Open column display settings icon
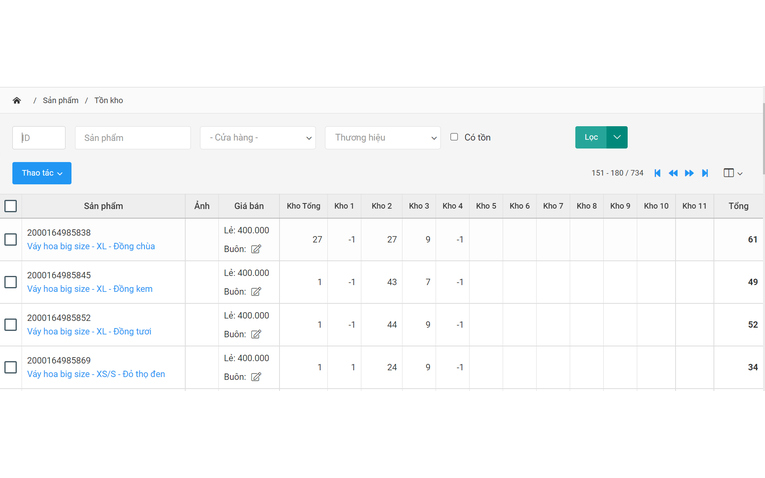The height and width of the screenshot is (478, 765). tap(732, 173)
